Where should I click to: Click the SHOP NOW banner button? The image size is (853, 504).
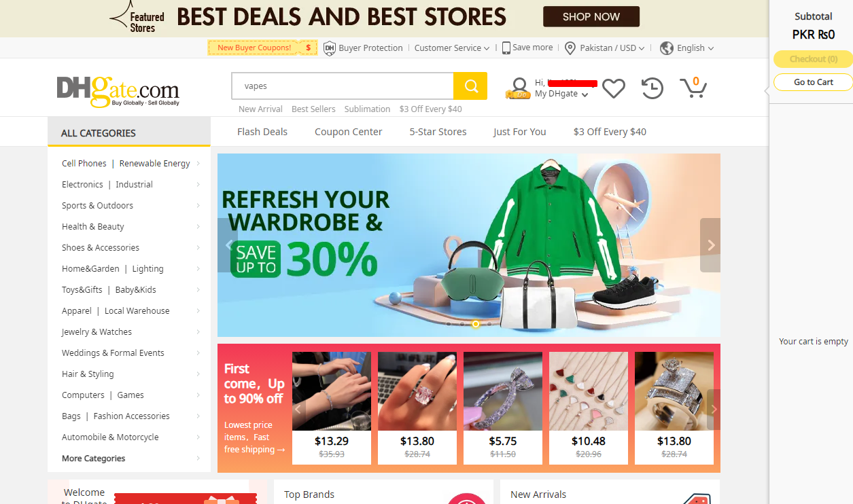point(591,17)
